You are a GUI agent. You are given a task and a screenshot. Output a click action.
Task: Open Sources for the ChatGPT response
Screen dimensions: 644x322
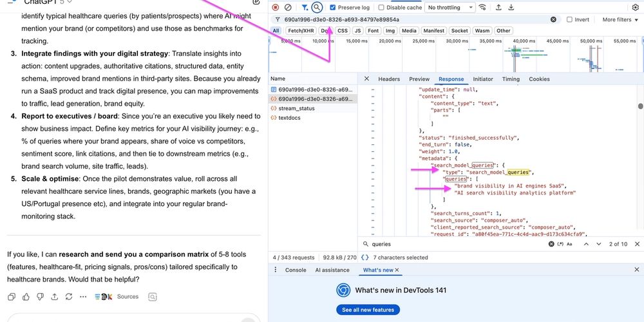(x=116, y=296)
